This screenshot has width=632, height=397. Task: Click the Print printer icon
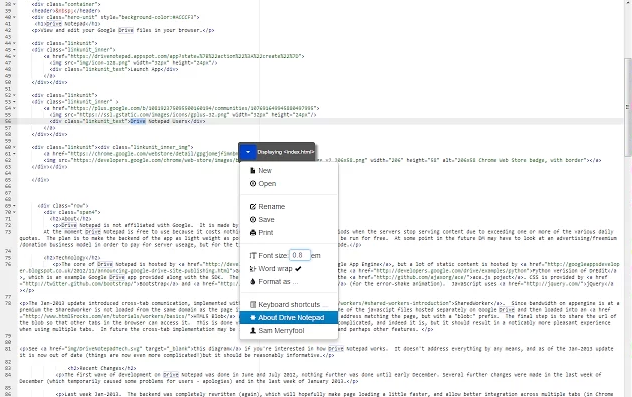[253, 232]
